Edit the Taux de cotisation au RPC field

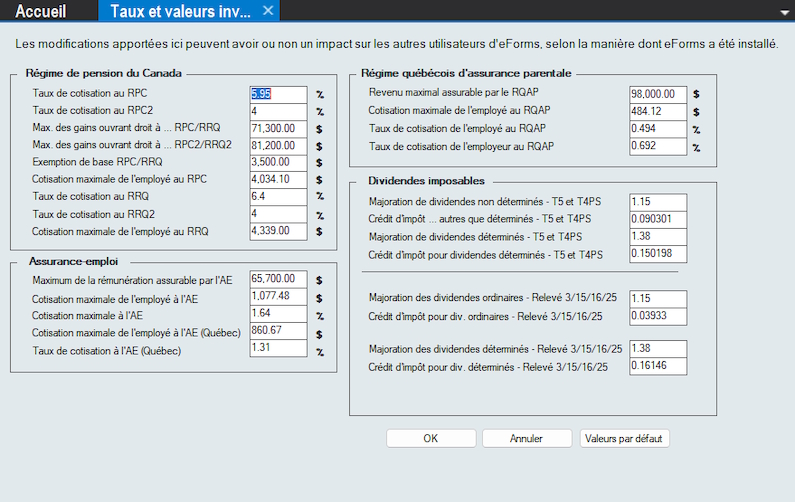[277, 93]
